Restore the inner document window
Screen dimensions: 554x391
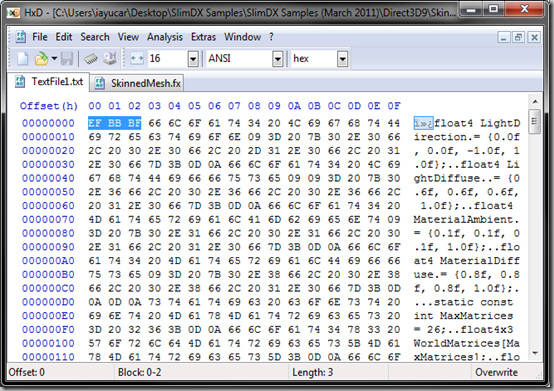point(518,37)
